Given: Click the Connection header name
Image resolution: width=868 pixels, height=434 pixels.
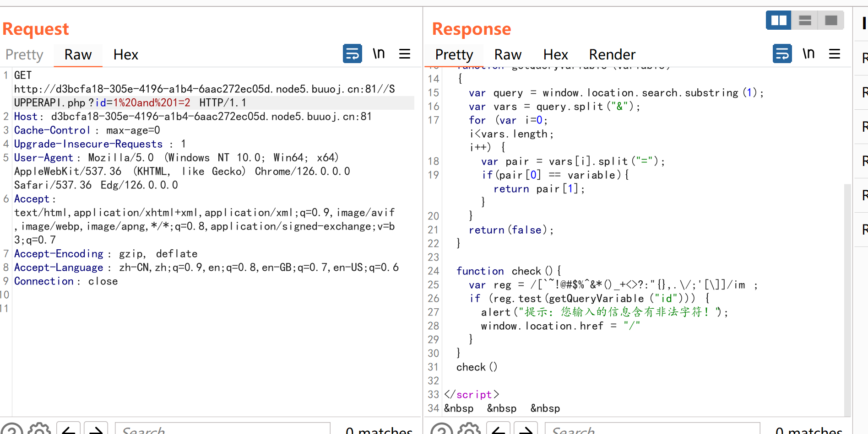Looking at the screenshot, I should pos(44,281).
